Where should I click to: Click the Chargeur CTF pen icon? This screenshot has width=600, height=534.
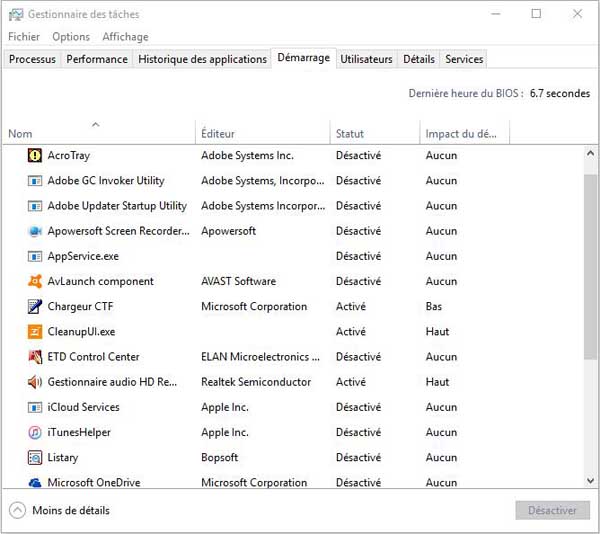coord(35,306)
